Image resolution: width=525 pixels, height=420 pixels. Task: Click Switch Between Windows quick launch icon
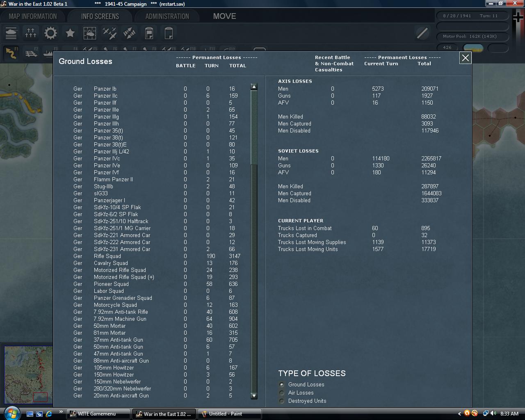39,414
